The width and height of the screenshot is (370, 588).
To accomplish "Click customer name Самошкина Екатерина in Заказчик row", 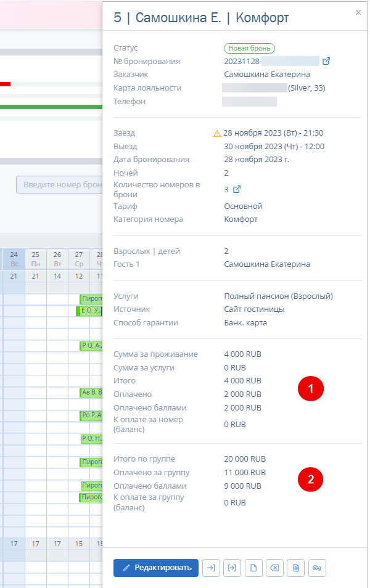I will pos(267,74).
